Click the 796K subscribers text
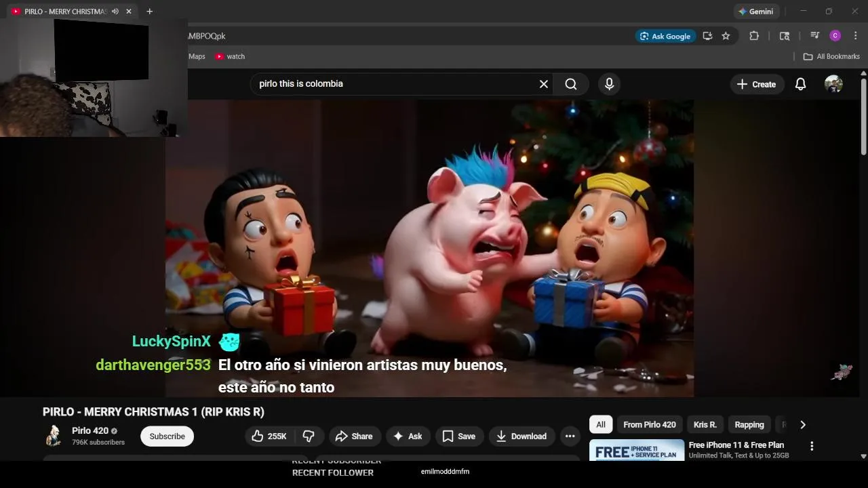The width and height of the screenshot is (868, 488). [x=98, y=443]
